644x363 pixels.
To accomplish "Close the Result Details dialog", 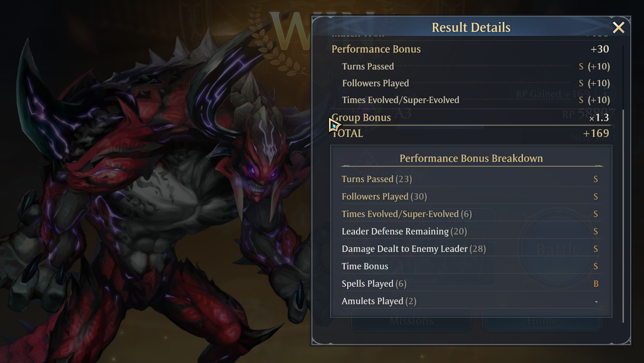I will pyautogui.click(x=618, y=27).
